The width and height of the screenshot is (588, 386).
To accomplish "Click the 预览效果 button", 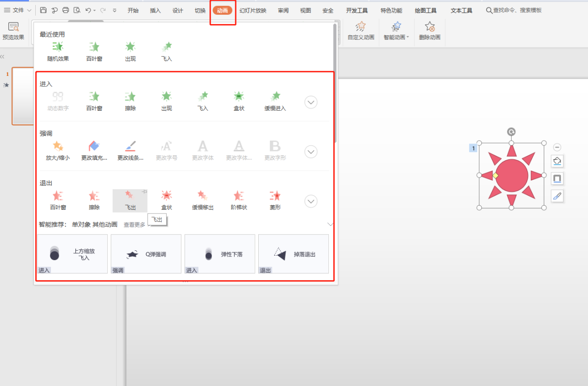I will [x=13, y=31].
